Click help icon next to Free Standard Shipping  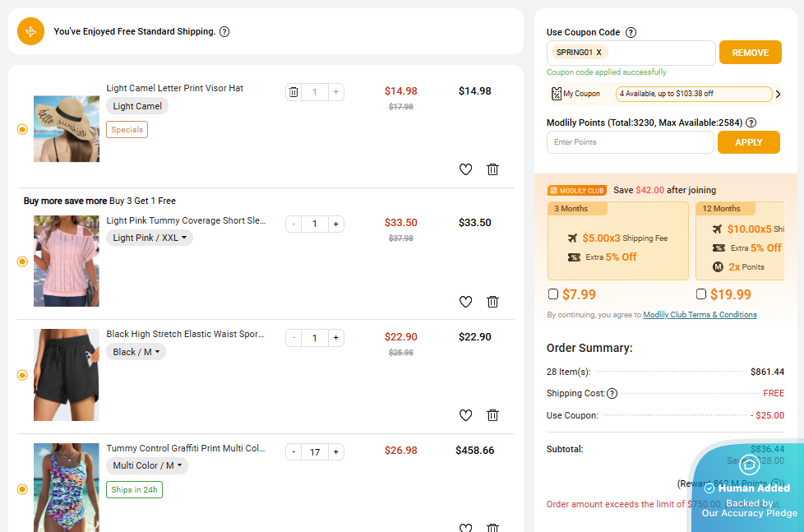224,32
